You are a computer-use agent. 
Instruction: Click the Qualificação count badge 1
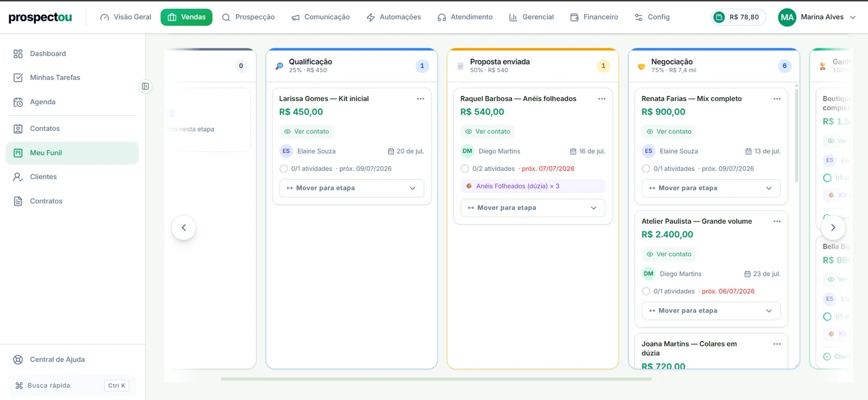[422, 66]
